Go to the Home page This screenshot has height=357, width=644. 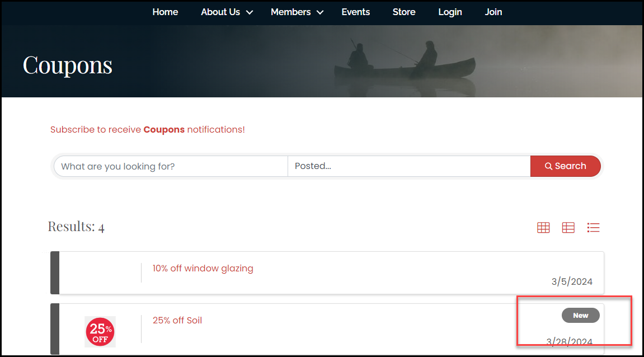click(165, 12)
